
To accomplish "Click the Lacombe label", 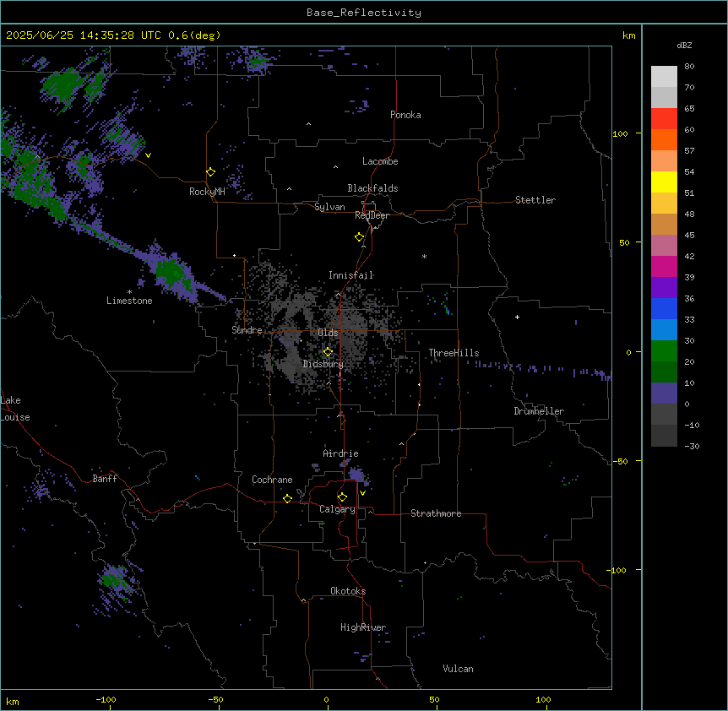I will 380,161.
